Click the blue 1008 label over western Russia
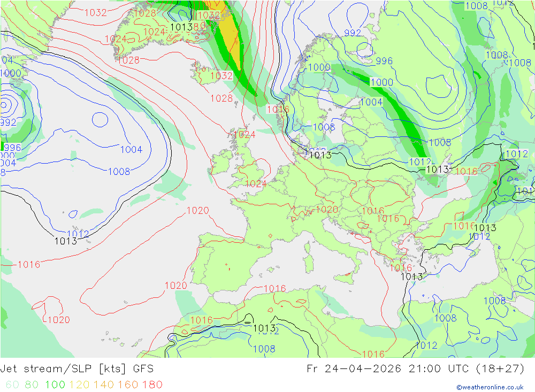This screenshot has height=392, width=535. point(440,142)
